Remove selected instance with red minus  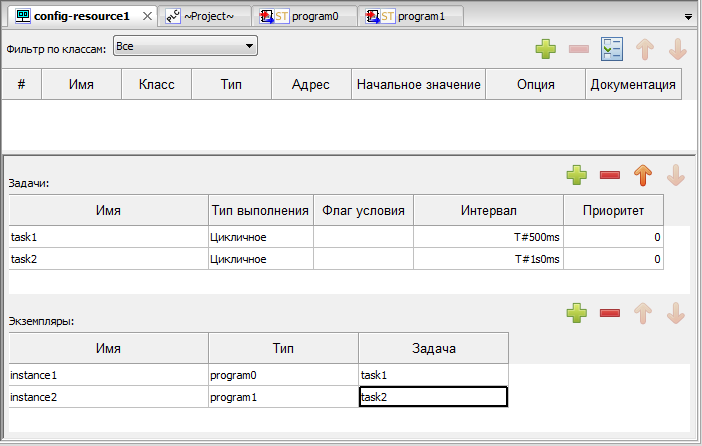tap(610, 314)
